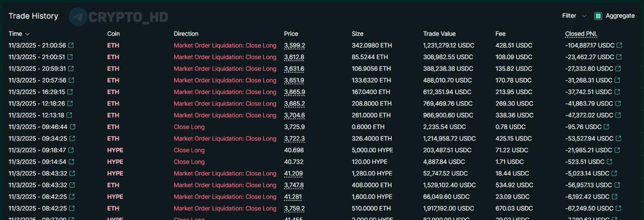Sort trades by the Time column arrow
Screen dimensions: 644x220
(27, 34)
